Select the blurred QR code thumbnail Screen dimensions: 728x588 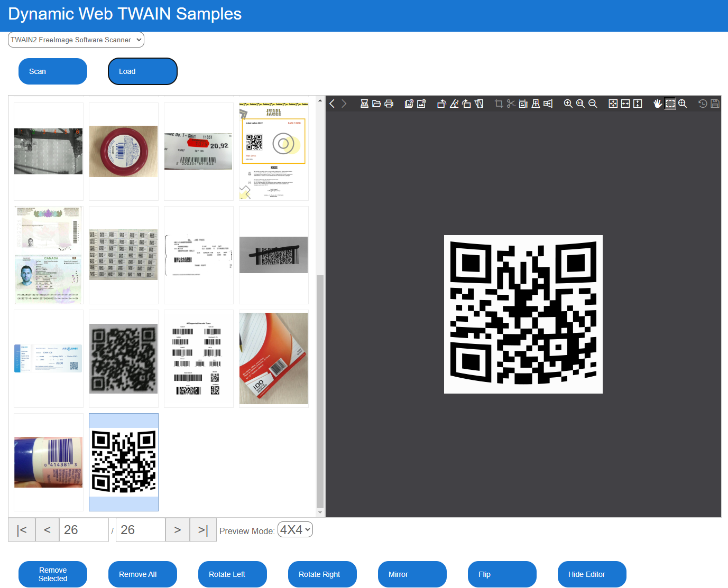(123, 359)
